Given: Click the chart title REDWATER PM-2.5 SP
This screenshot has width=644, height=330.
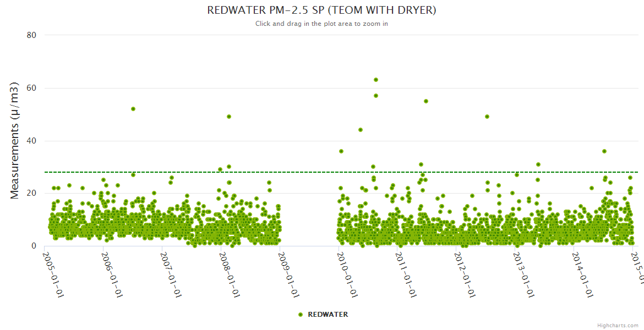Looking at the screenshot, I should [x=321, y=10].
